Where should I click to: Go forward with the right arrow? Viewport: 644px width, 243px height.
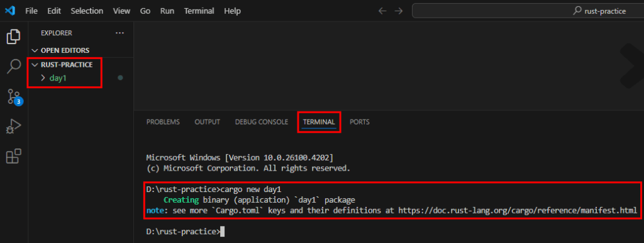398,11
